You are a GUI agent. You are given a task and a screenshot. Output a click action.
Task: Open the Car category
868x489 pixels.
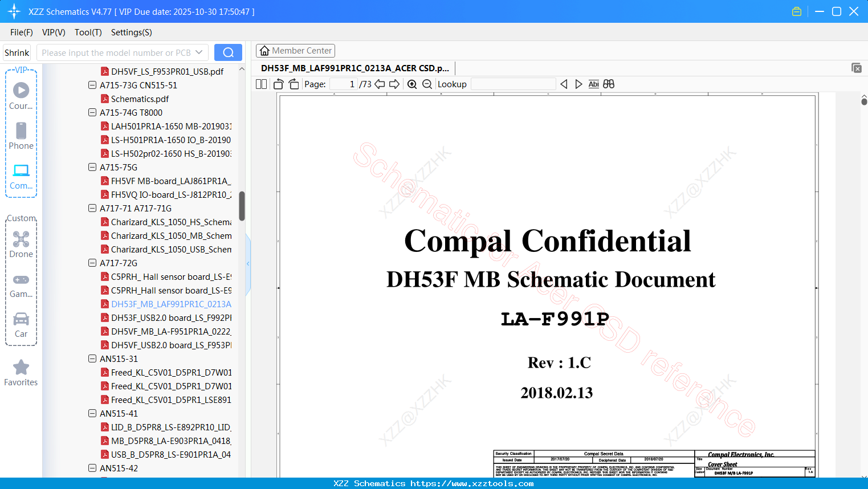(x=21, y=324)
